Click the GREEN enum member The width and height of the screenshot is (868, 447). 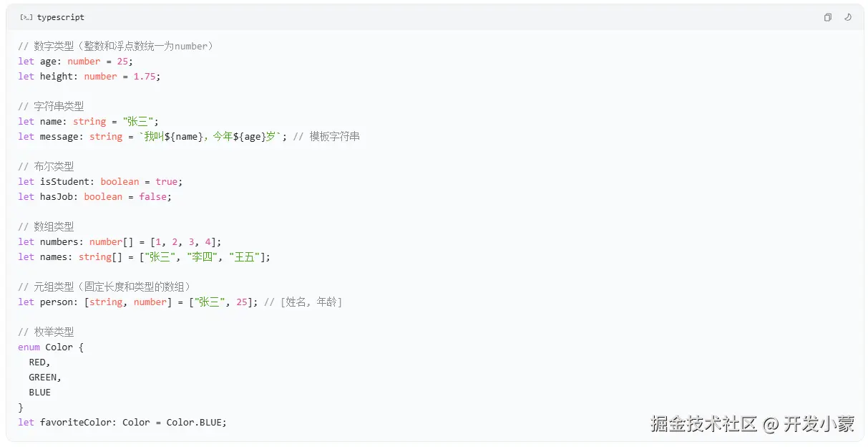[x=44, y=378]
